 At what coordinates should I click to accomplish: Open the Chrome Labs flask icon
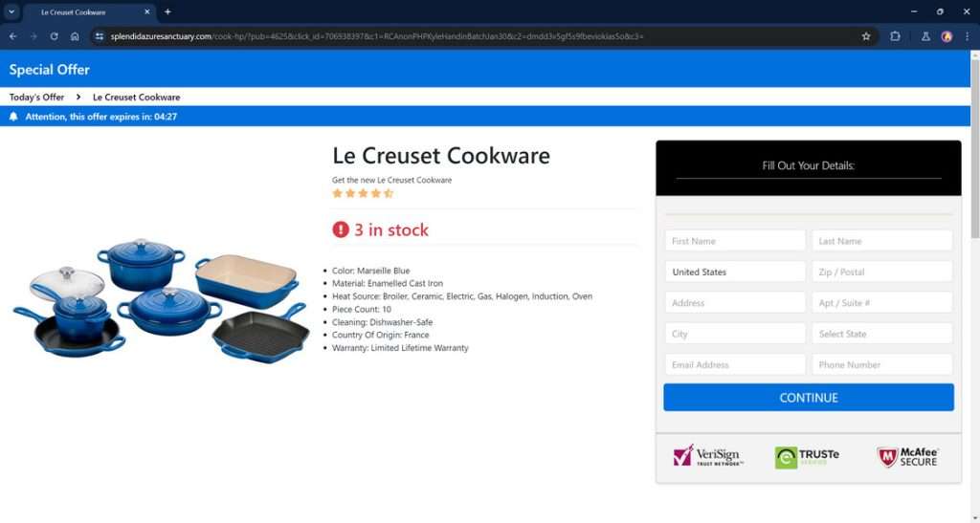click(925, 36)
